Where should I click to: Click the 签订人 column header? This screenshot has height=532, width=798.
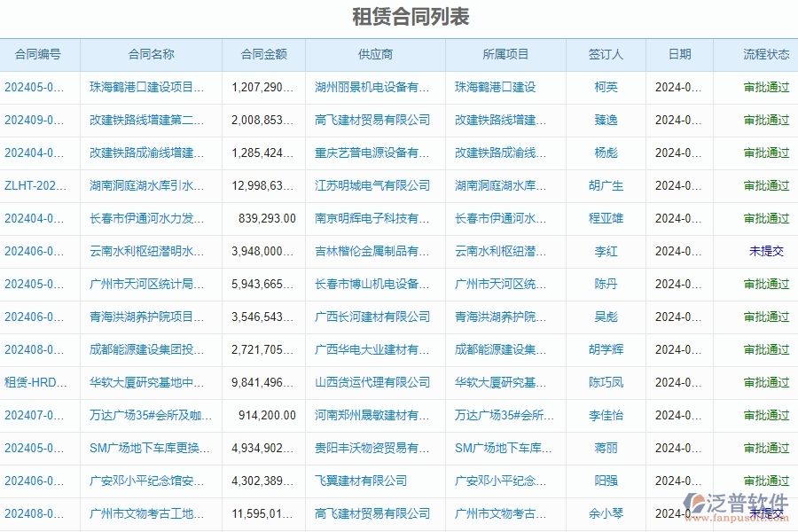point(605,54)
